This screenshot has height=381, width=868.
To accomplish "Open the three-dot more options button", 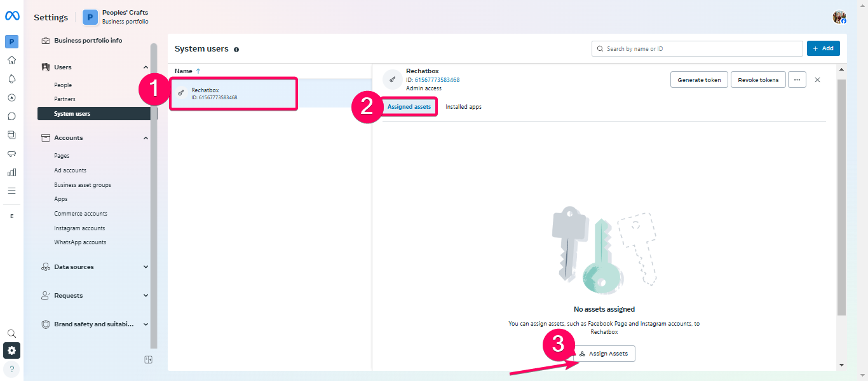I will (797, 80).
